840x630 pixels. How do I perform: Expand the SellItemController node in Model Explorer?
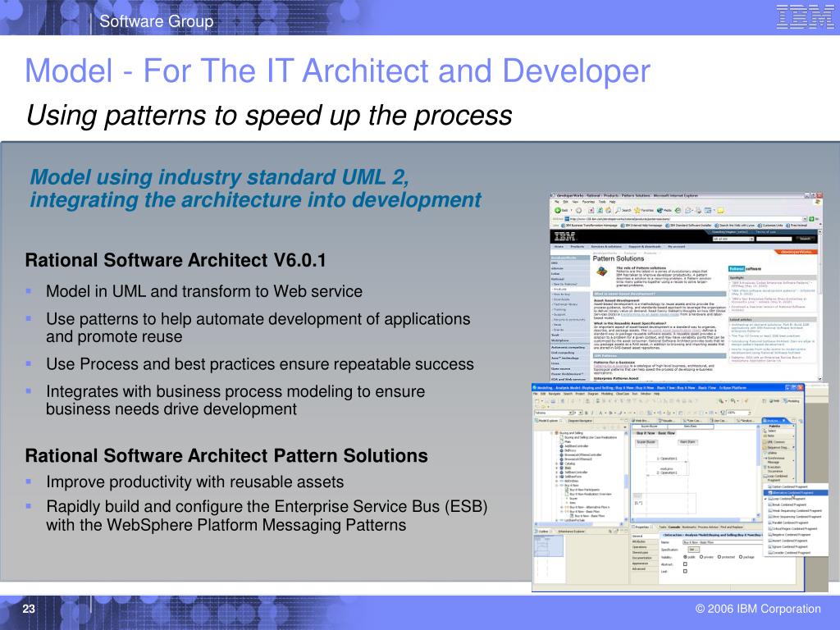pos(557,472)
